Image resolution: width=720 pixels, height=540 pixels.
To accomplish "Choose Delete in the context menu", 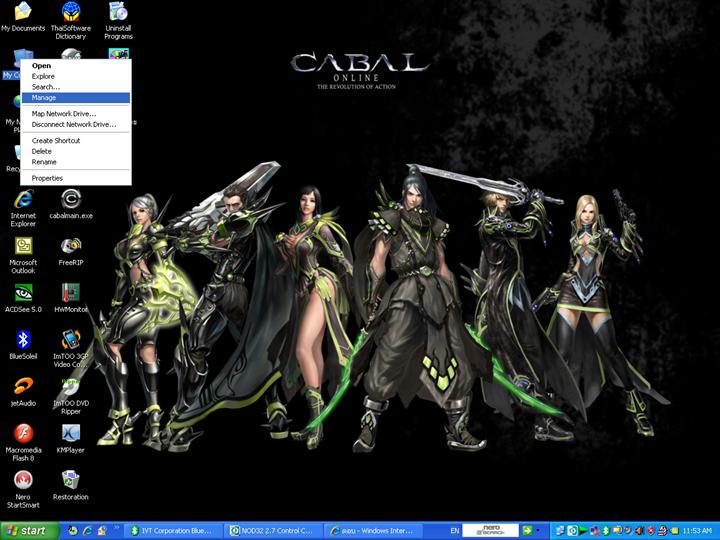I will (x=76, y=151).
